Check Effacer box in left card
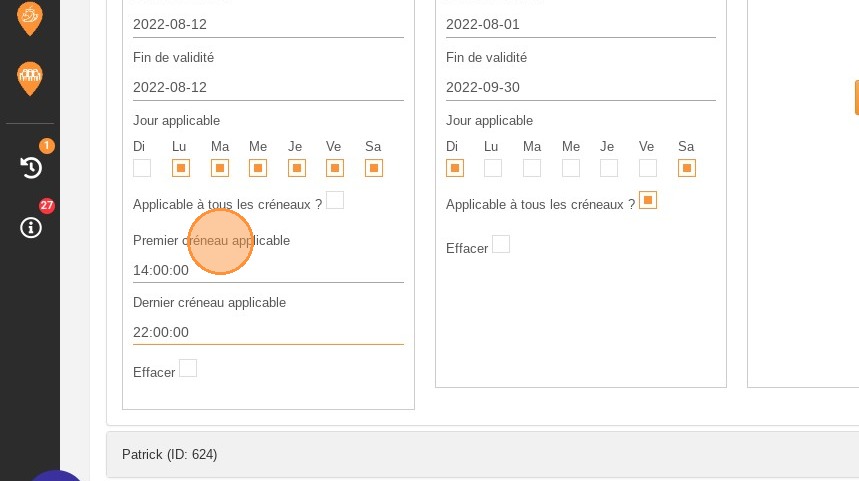859x481 pixels. tap(188, 368)
